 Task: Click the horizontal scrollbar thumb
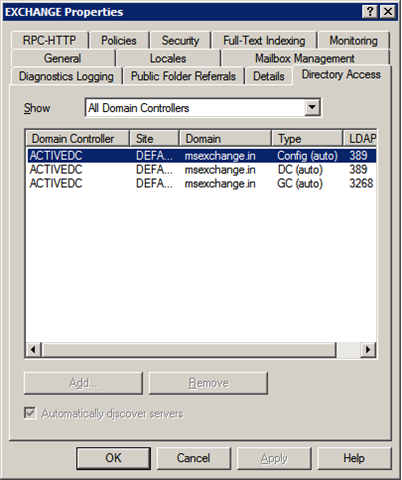(189, 349)
